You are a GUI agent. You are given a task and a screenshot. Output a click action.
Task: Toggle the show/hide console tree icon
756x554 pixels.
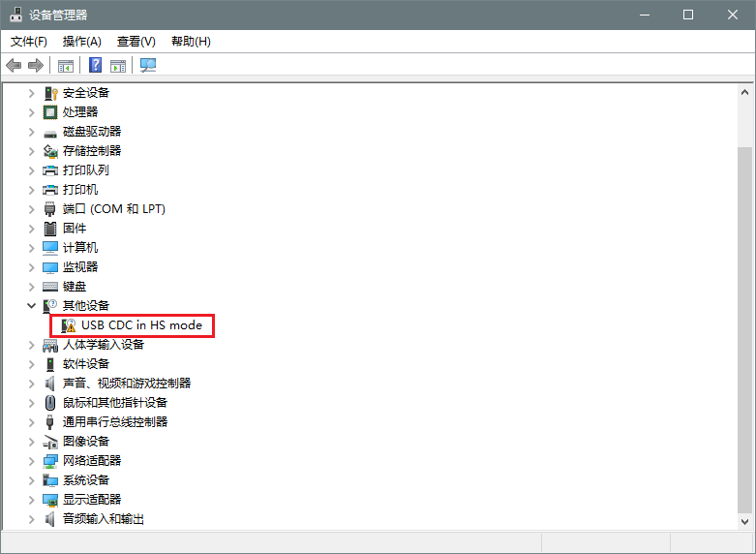click(x=66, y=65)
